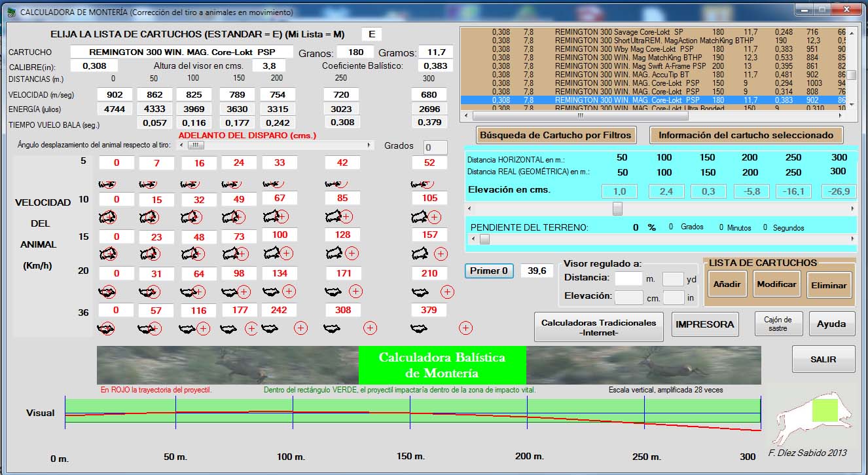Click the boar target icon below 379 value
This screenshot has width=868, height=475.
pyautogui.click(x=418, y=328)
